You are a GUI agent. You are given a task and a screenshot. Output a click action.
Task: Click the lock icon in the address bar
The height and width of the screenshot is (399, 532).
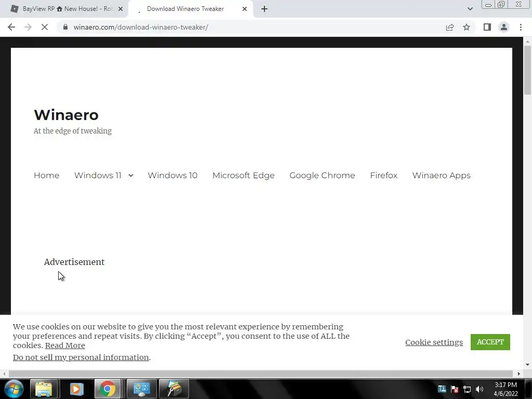click(x=65, y=27)
